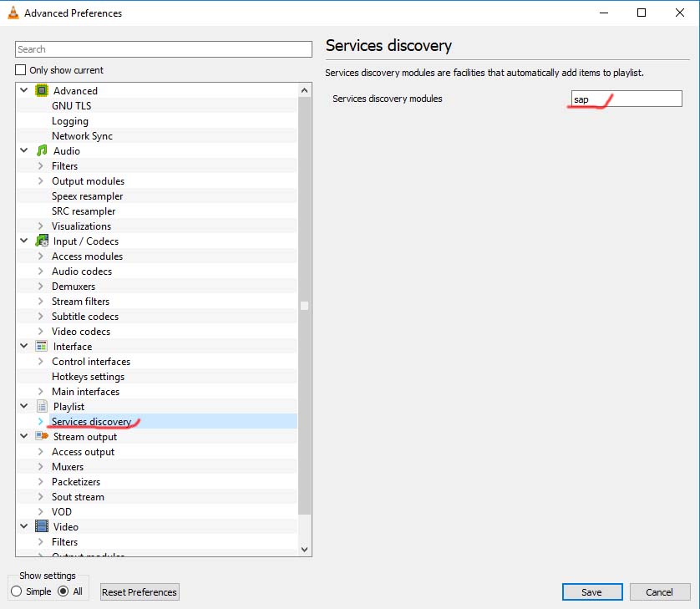Expand the Access modules node
Image resolution: width=700 pixels, height=609 pixels.
tap(41, 256)
